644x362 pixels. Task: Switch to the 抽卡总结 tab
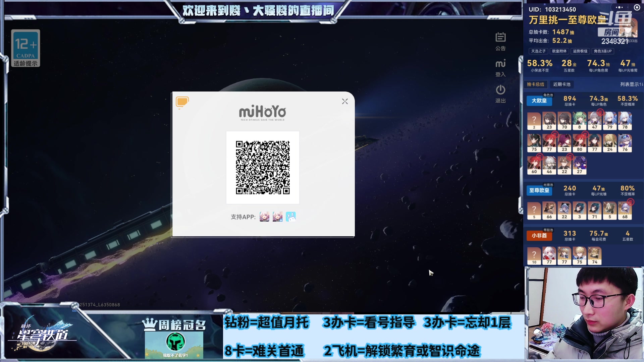point(536,84)
